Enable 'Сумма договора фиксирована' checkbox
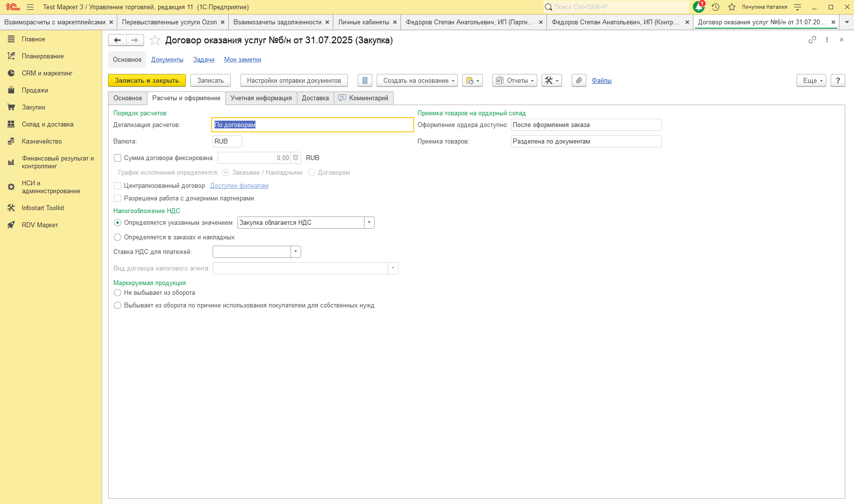This screenshot has height=504, width=854. 117,158
